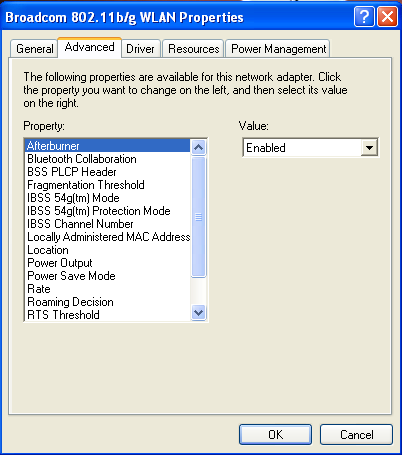Choose IBSS Channel Number property
The image size is (402, 455).
(107, 224)
